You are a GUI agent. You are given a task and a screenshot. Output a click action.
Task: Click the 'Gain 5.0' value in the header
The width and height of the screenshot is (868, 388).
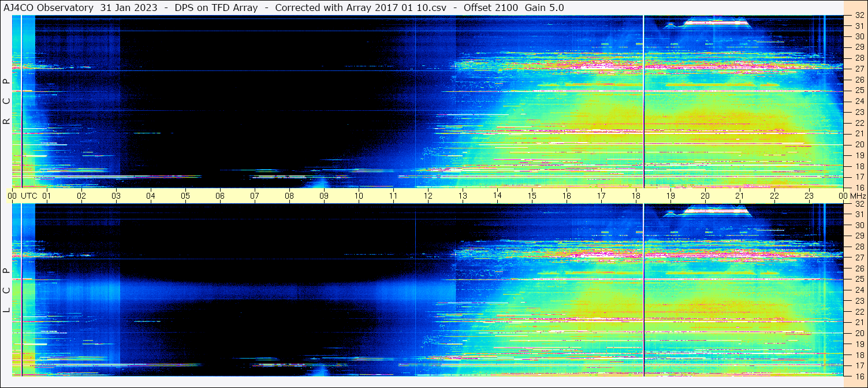pos(544,8)
